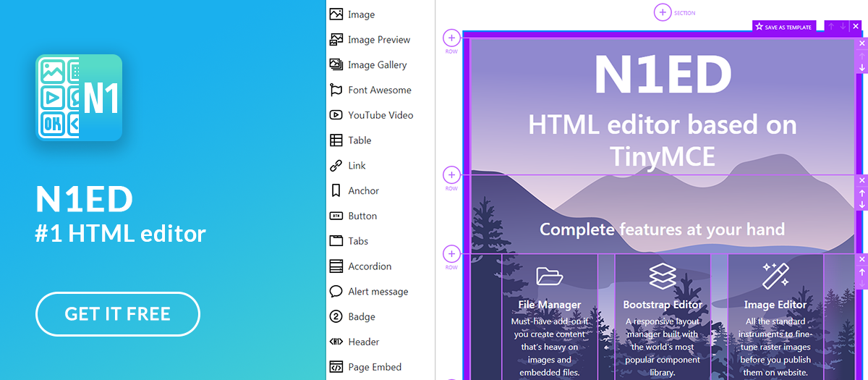
Task: Move Complete features row up
Action: coord(862,193)
